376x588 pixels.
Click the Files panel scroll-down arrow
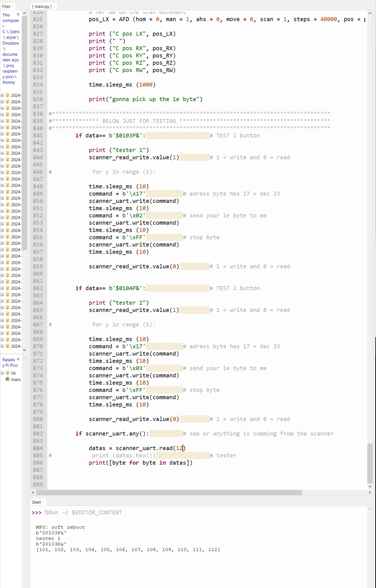[24, 350]
